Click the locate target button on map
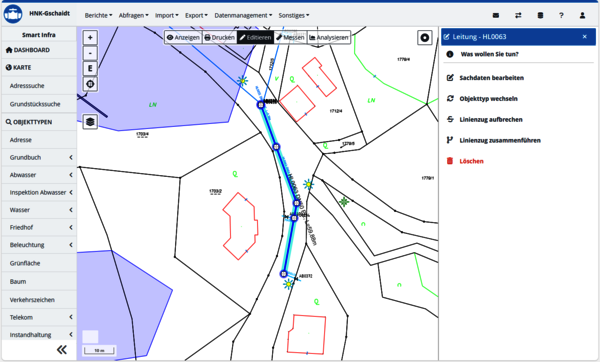This screenshot has width=600, height=362. (x=425, y=38)
